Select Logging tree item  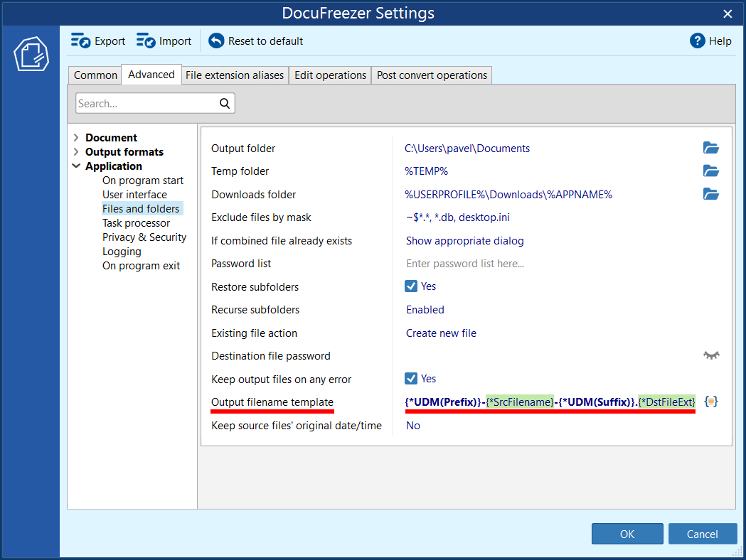122,252
